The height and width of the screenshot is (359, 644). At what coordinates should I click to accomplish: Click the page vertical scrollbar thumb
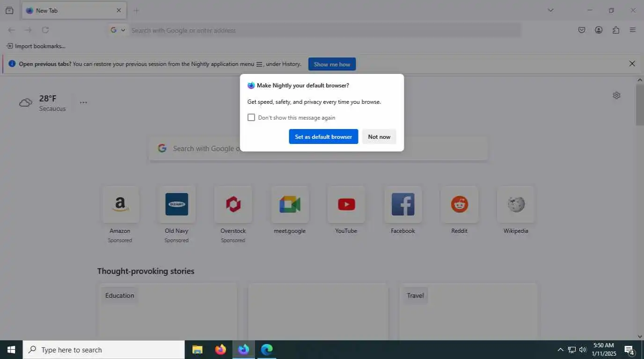click(x=640, y=105)
